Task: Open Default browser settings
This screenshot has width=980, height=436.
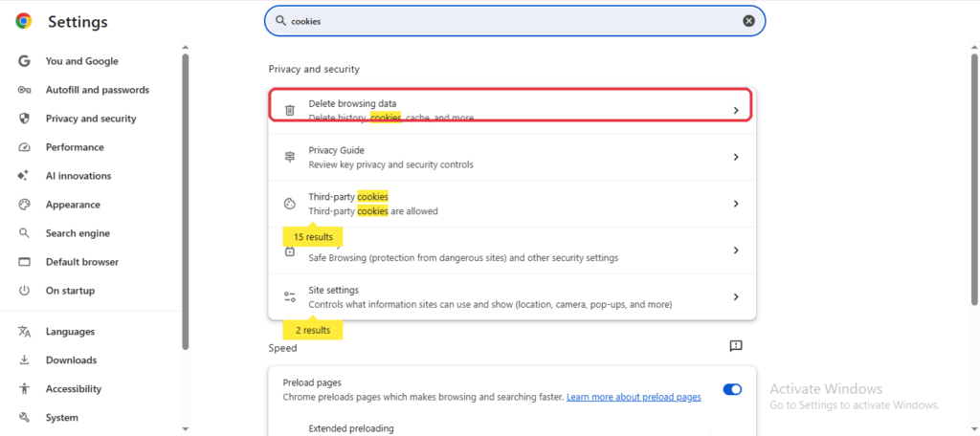Action: tap(82, 262)
